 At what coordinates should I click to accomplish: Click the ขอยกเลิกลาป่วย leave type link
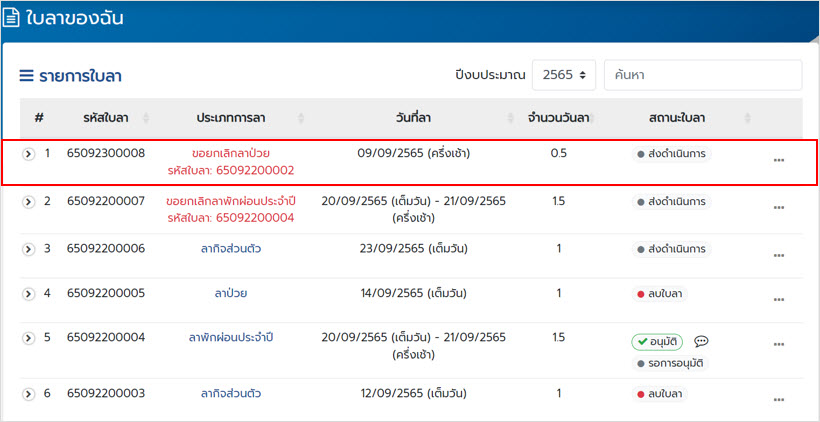click(x=230, y=154)
